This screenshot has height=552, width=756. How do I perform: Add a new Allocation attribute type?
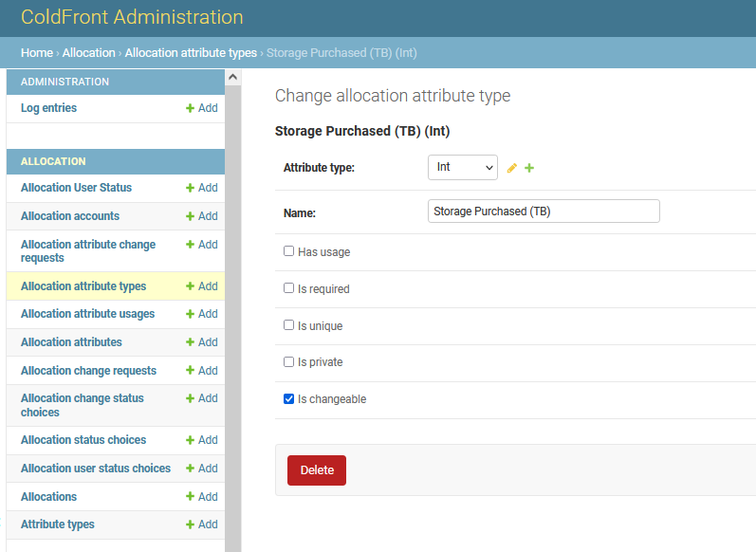[202, 285]
